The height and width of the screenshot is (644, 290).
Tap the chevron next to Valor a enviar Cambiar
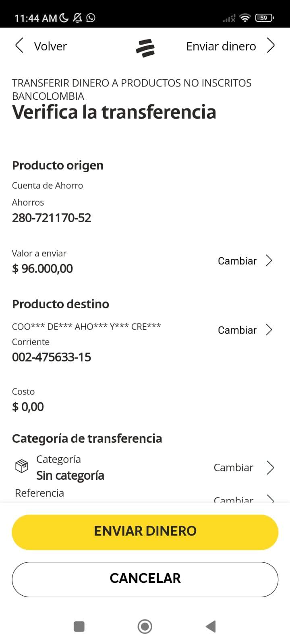[x=269, y=261]
